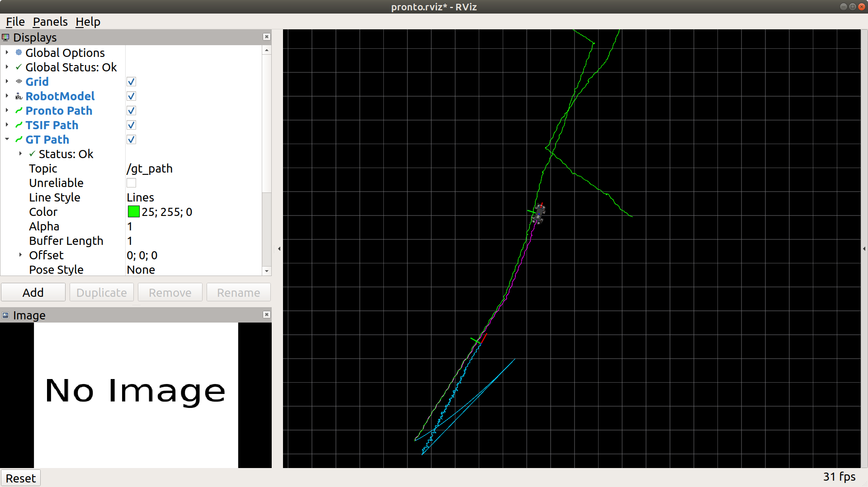Click the GT Path display icon

point(19,140)
